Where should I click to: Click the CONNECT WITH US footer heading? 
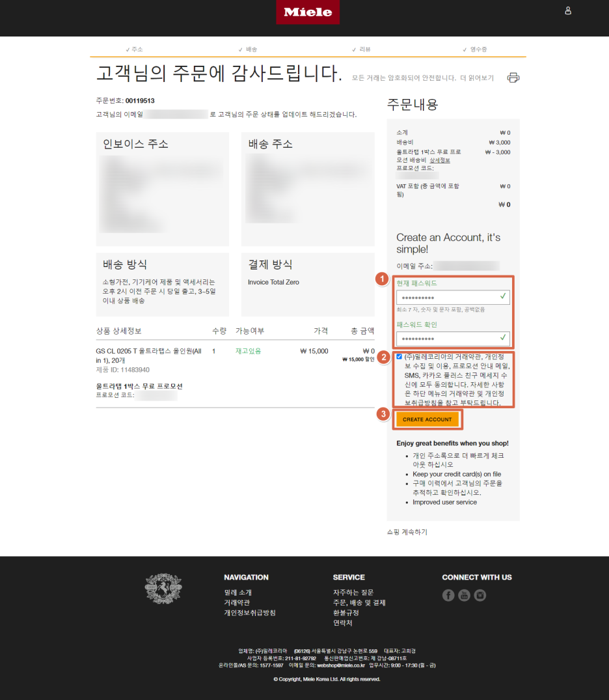[x=477, y=577]
